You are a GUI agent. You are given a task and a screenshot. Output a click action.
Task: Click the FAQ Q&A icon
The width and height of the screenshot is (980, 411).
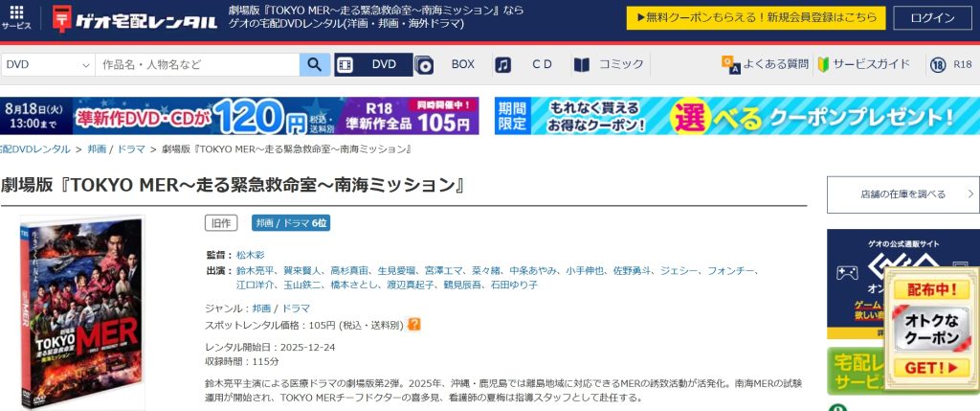[x=730, y=64]
